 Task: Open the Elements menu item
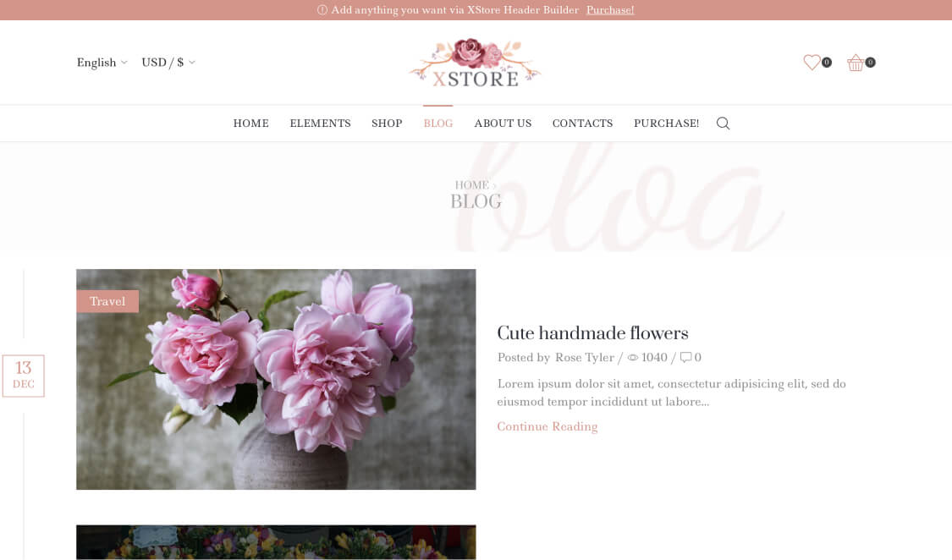[x=320, y=124]
